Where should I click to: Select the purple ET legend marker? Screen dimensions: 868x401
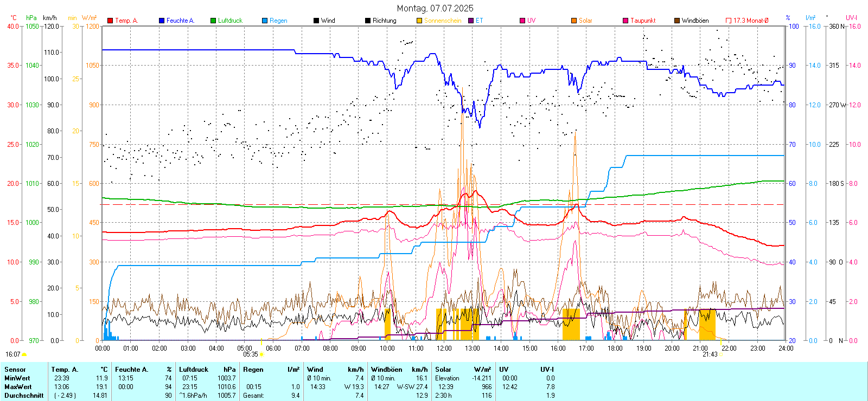click(471, 21)
